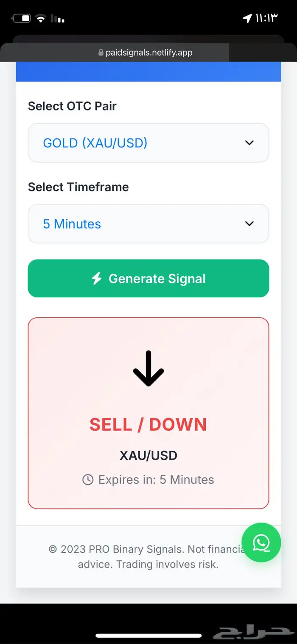Viewport: 297px width, 644px height.
Task: Open the GOLD (XAU/USD) pair dropdown
Action: pyautogui.click(x=148, y=143)
